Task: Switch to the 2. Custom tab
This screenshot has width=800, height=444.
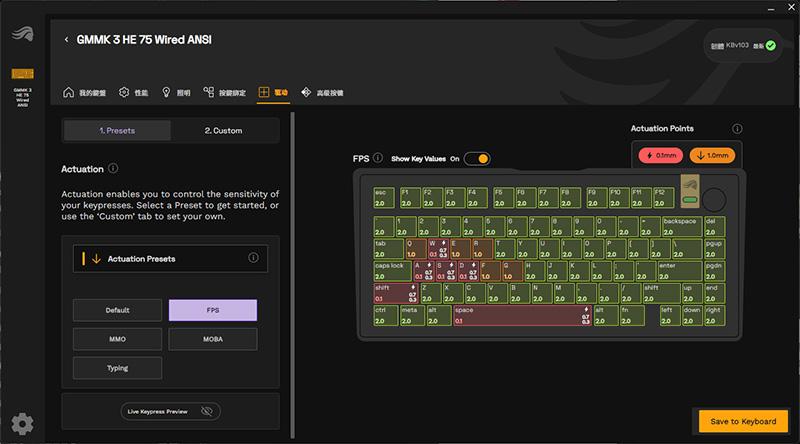Action: pos(223,131)
